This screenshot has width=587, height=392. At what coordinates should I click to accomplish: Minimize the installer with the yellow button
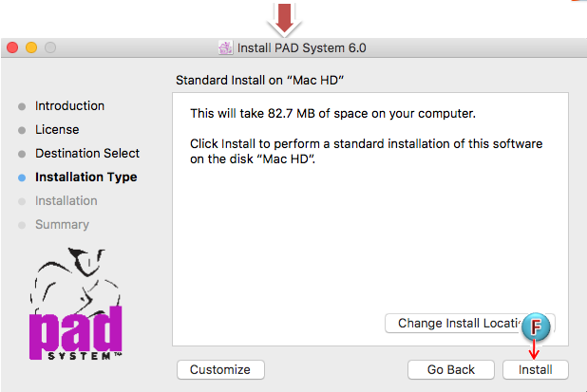[31, 47]
